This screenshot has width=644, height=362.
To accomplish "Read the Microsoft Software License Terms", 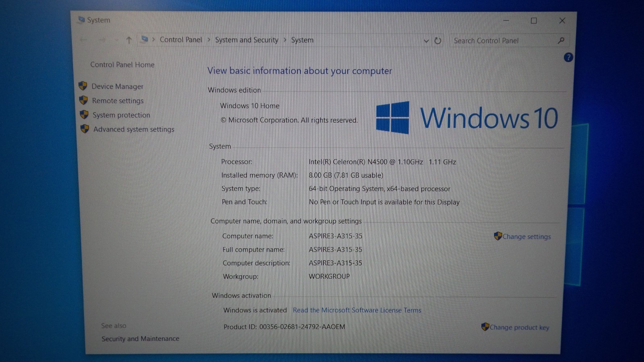I will pos(357,310).
